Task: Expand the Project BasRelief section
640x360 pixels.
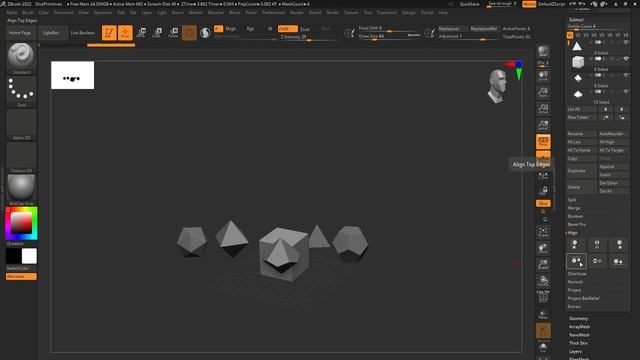Action: (584, 298)
